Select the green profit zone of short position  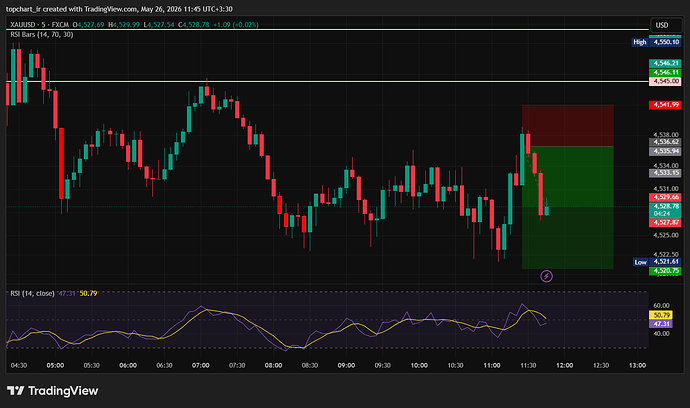(x=568, y=207)
